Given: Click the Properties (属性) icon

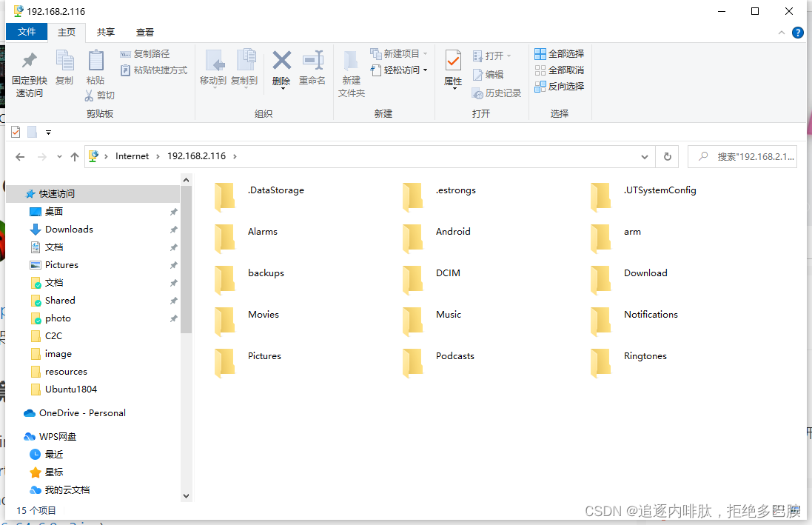Looking at the screenshot, I should [x=453, y=61].
